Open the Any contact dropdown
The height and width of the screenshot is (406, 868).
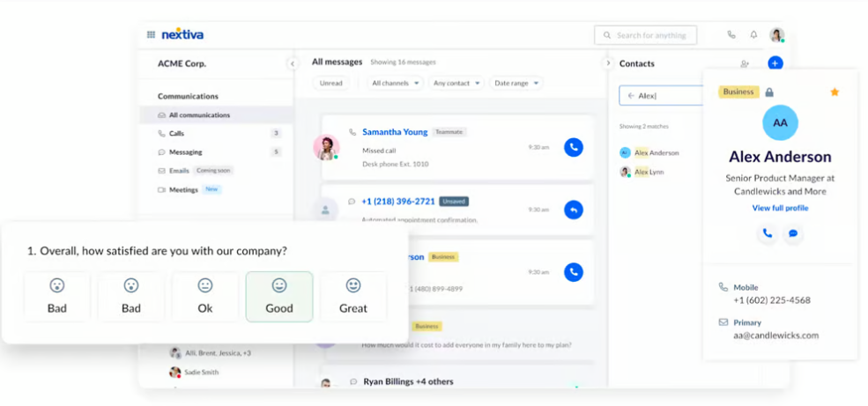coord(456,83)
